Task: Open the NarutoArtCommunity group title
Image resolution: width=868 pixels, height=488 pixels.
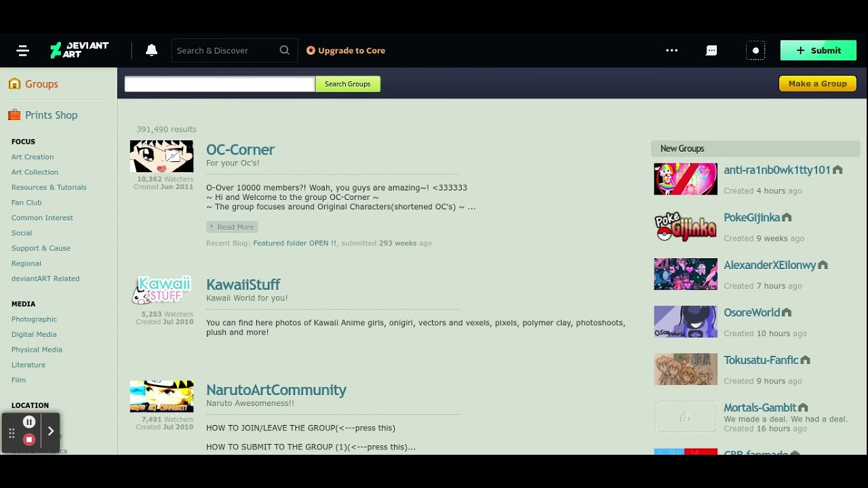Action: pyautogui.click(x=276, y=390)
